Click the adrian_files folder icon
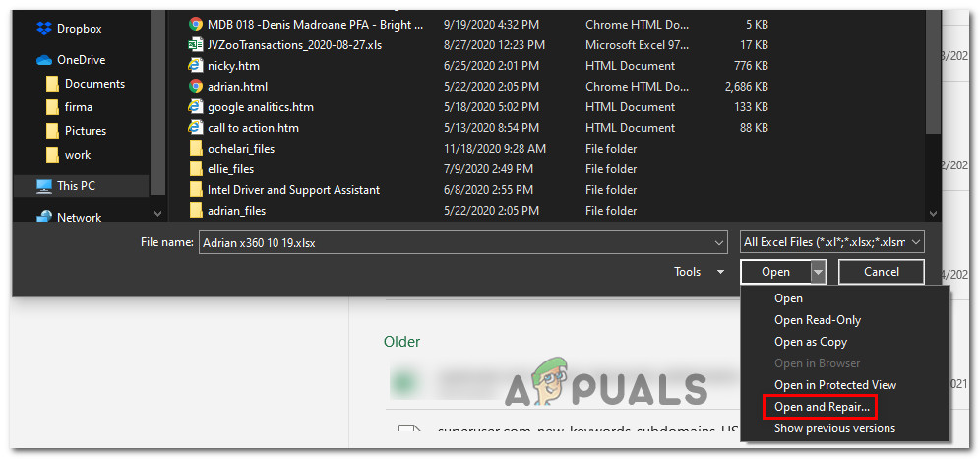The height and width of the screenshot is (459, 980). 196,210
